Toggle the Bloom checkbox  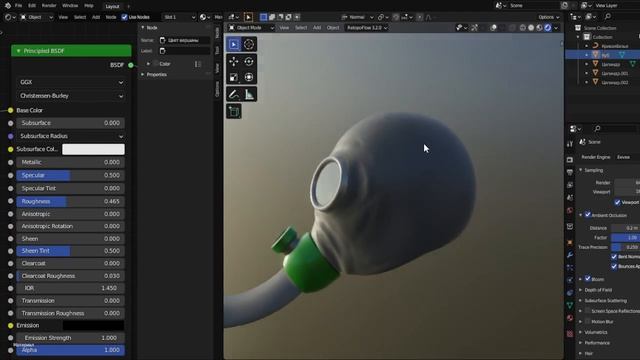[588, 279]
